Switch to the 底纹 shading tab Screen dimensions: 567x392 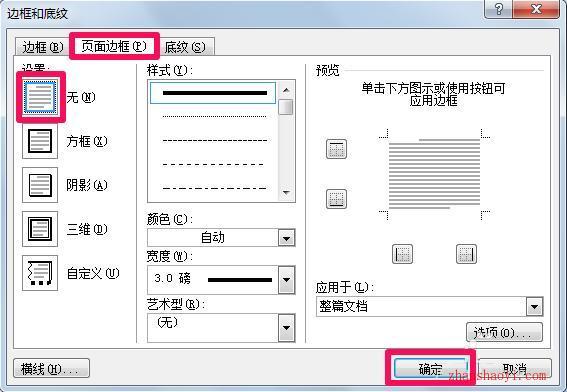click(x=185, y=47)
